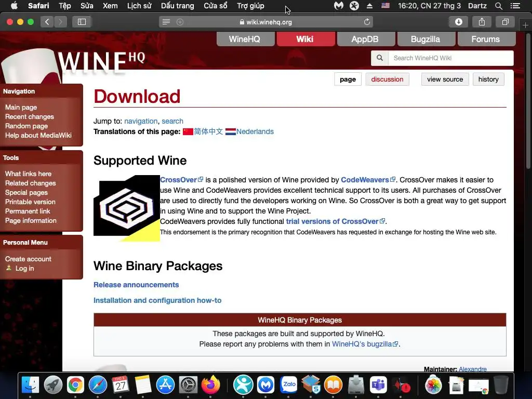532x399 pixels.
Task: Open the Release announcements link
Action: (136, 285)
